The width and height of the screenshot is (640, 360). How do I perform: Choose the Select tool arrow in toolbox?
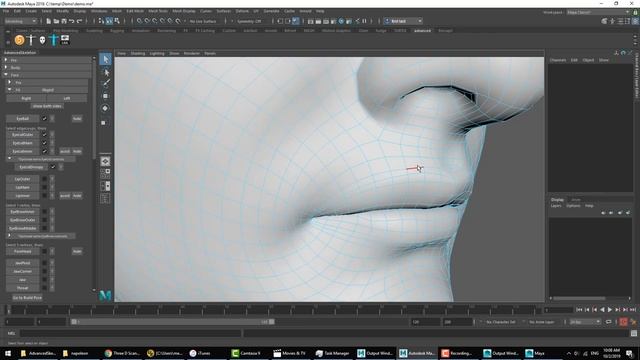tap(106, 59)
